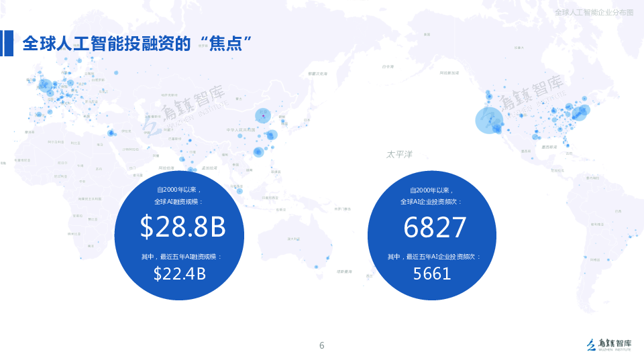Click the 6827 investment count number
The height and width of the screenshot is (362, 644).
coord(434,228)
